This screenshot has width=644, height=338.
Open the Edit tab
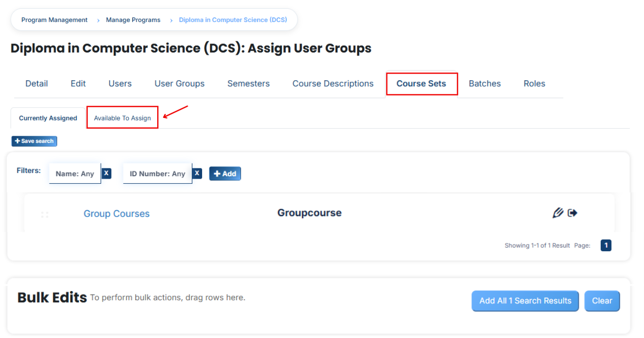click(78, 84)
